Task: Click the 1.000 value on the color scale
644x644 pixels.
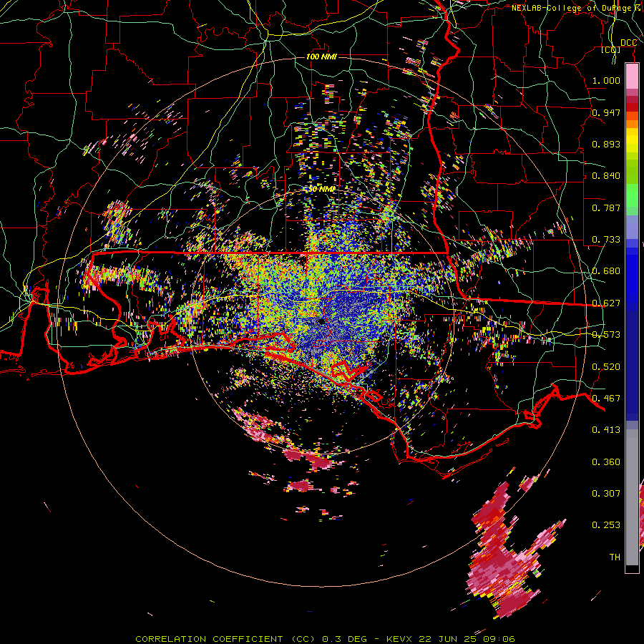Action: (x=606, y=80)
